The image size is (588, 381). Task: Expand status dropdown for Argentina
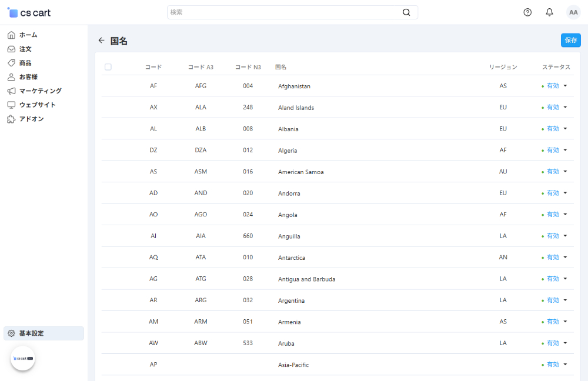point(565,300)
